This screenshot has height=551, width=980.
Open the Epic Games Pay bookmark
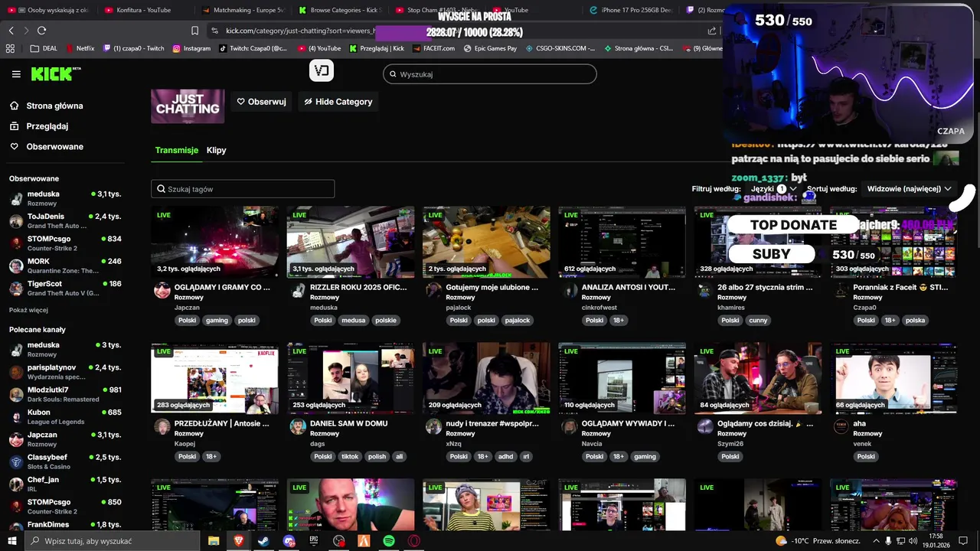click(489, 48)
